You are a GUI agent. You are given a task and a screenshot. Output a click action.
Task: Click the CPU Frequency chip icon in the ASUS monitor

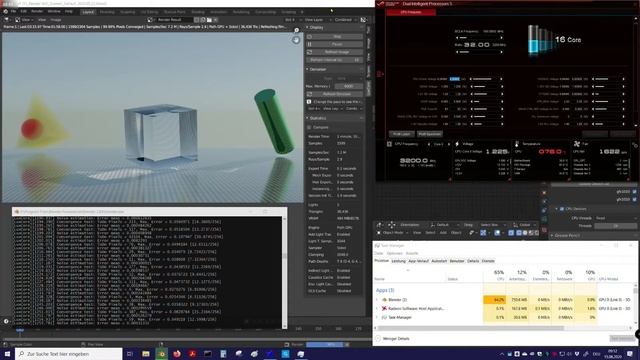389,144
